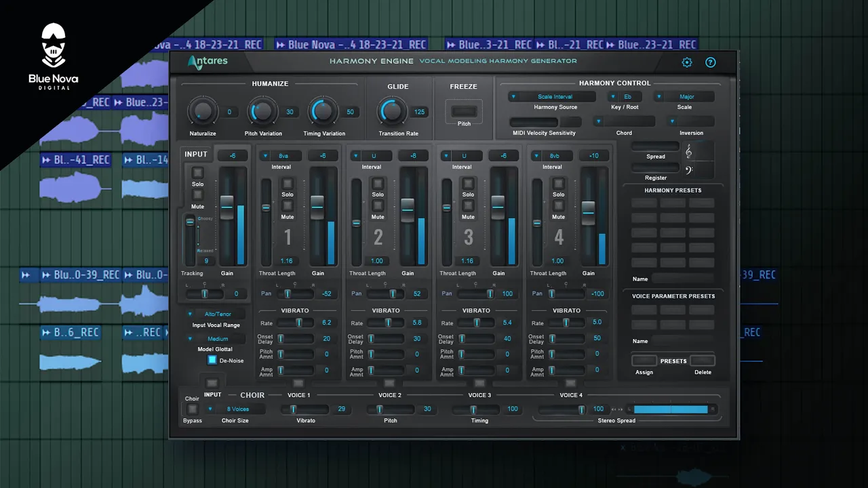Adjust the voice 3 Vibrato Rate slider
The height and width of the screenshot is (488, 868).
[x=477, y=323]
